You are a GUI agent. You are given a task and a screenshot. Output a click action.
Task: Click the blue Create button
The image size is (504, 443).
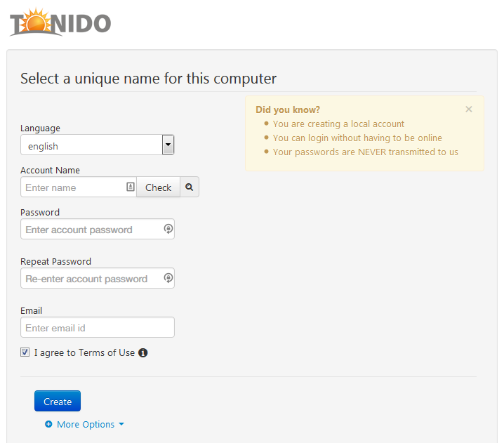coord(58,401)
